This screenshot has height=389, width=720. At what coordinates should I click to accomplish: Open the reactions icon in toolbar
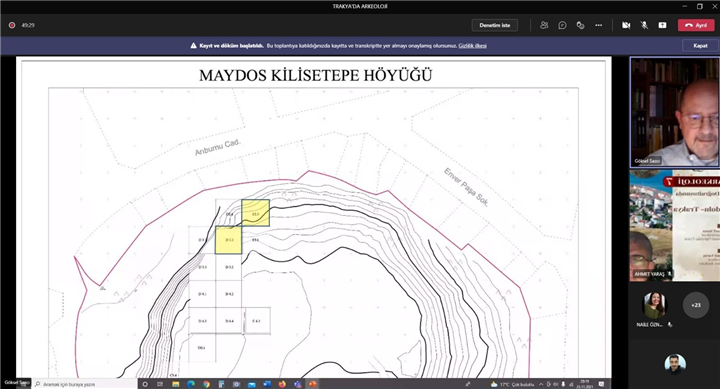coord(580,25)
